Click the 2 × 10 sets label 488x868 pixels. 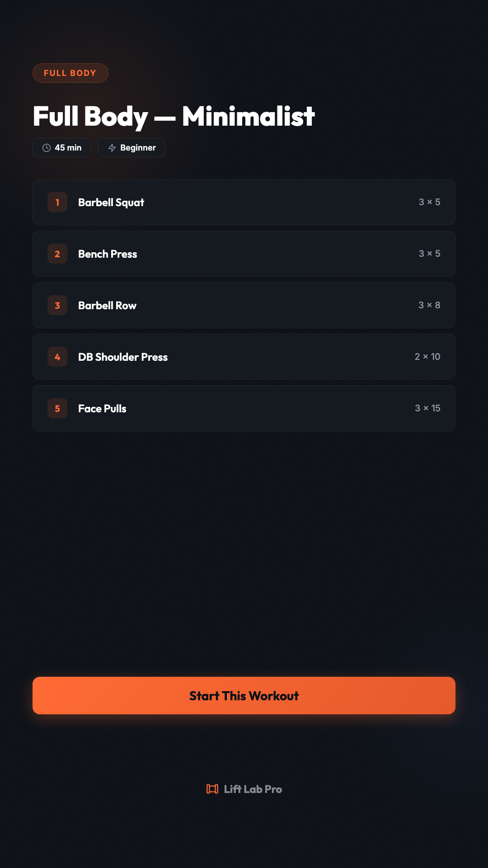pyautogui.click(x=427, y=357)
